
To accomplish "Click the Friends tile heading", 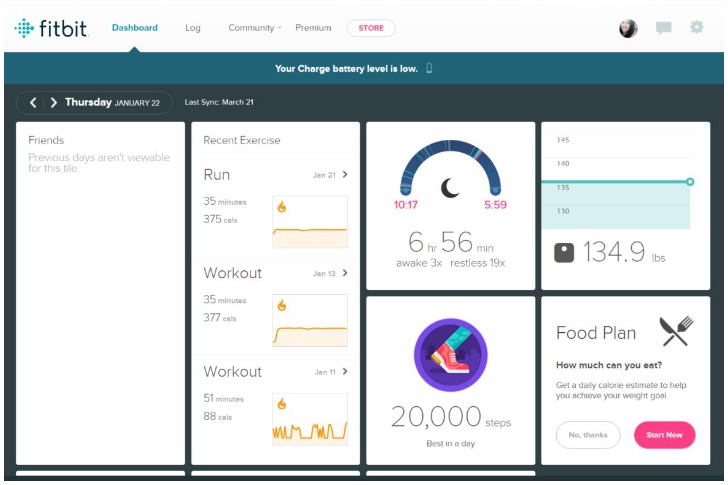I will pyautogui.click(x=46, y=140).
